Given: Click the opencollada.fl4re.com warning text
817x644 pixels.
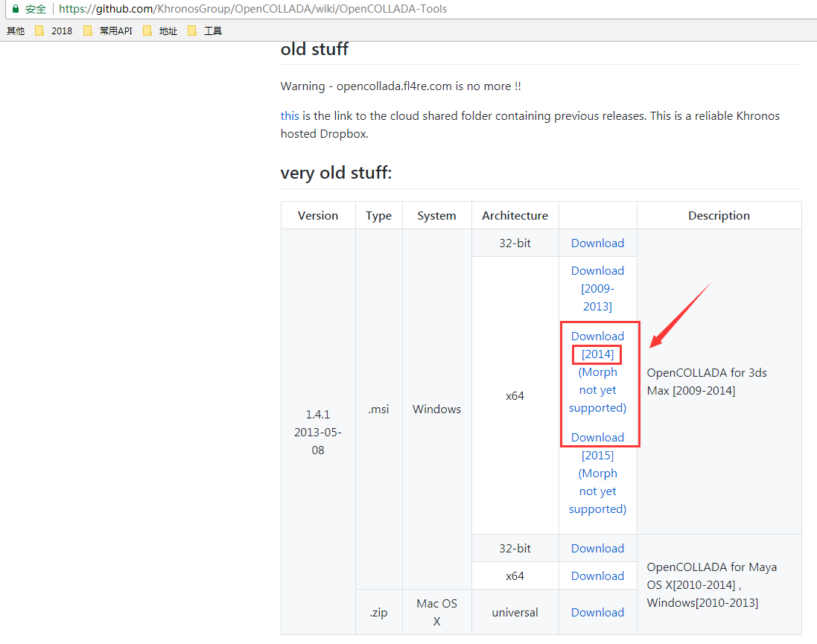Looking at the screenshot, I should [x=401, y=86].
